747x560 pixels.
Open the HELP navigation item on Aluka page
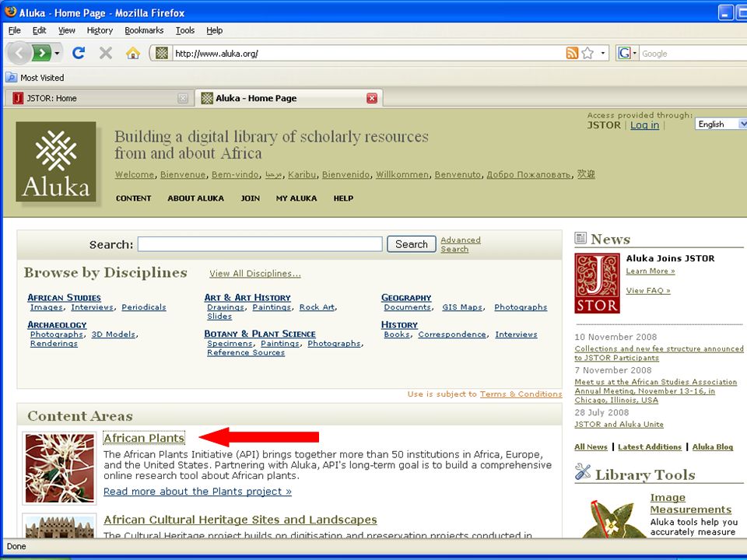click(343, 198)
